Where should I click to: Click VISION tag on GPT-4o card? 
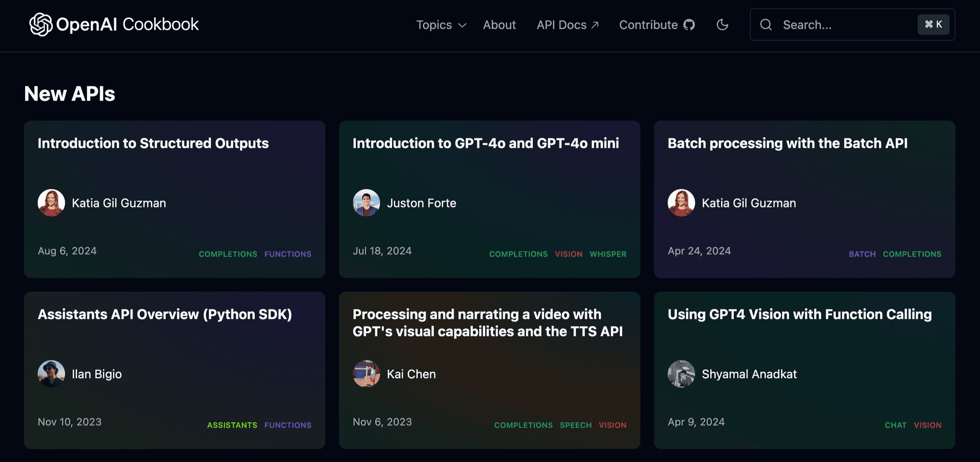569,254
